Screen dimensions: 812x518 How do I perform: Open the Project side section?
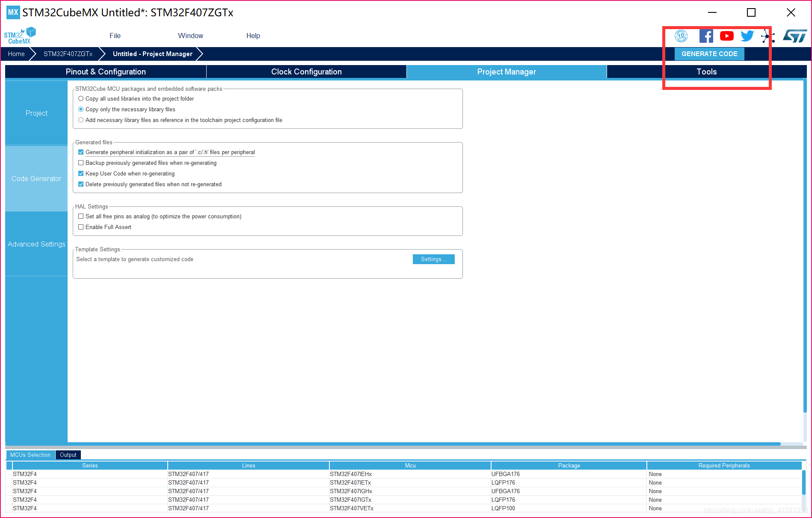coord(36,113)
